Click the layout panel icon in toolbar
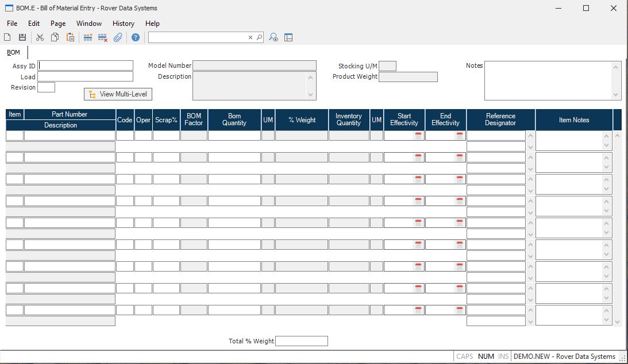The image size is (628, 364). [288, 37]
